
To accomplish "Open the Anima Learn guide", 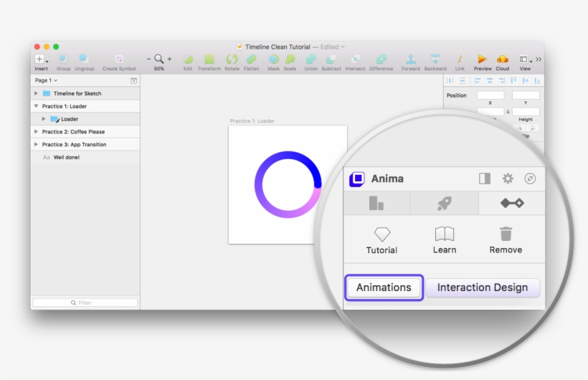I will pos(445,240).
